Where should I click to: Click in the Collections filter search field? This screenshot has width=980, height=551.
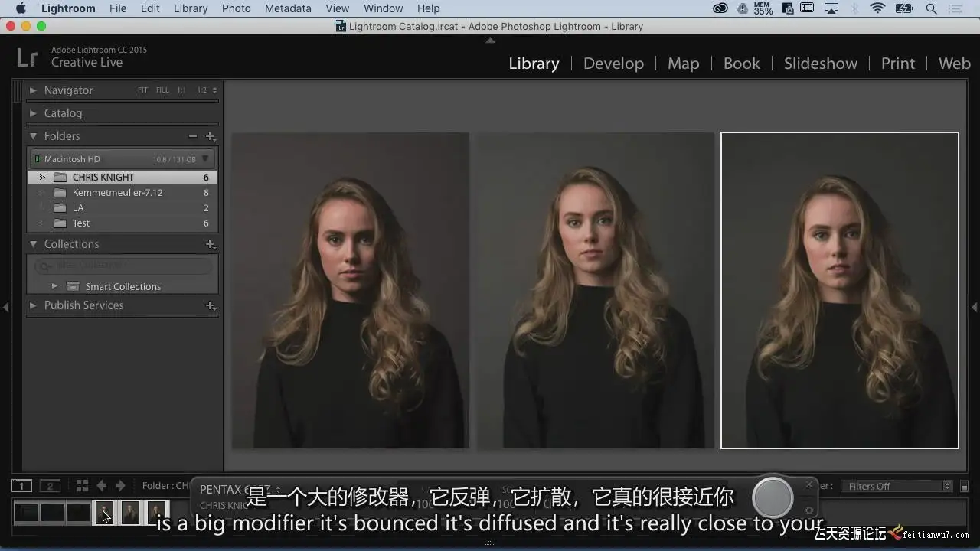[122, 266]
